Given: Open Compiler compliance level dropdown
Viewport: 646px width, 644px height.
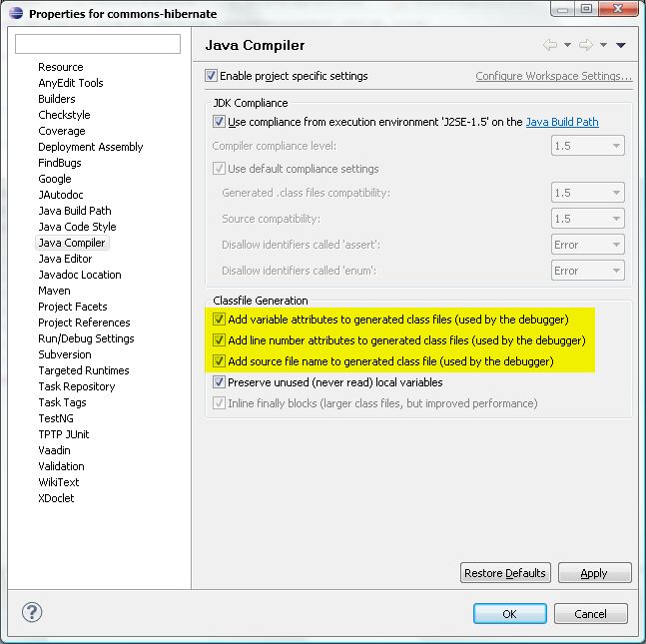Looking at the screenshot, I should click(x=588, y=146).
